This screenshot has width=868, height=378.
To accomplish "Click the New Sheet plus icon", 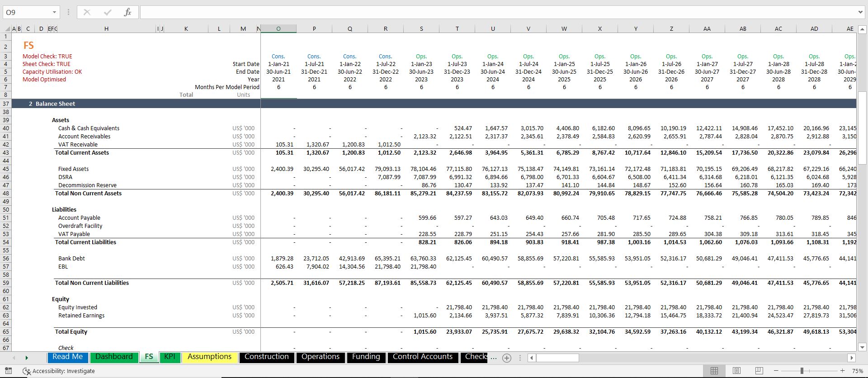I will (x=507, y=358).
